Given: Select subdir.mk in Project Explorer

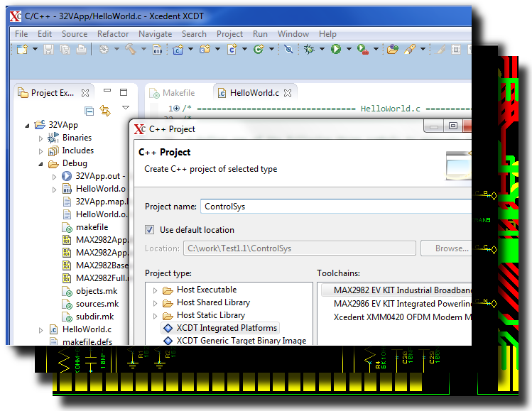Looking at the screenshot, I should tap(88, 317).
